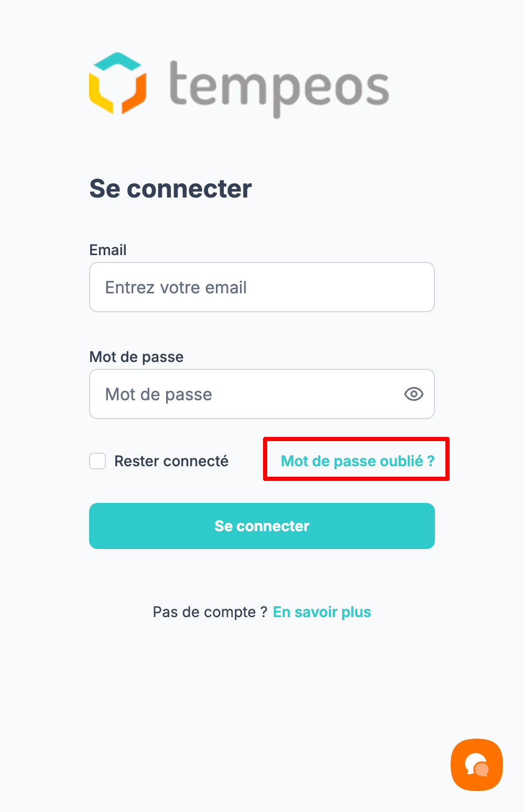Click the teal top segment of logo
The image size is (524, 812).
click(x=117, y=61)
